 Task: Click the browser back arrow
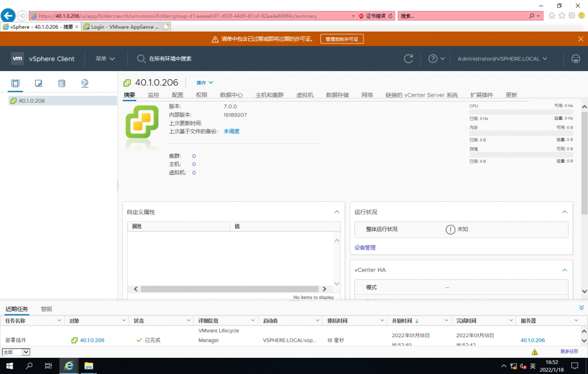[8, 15]
